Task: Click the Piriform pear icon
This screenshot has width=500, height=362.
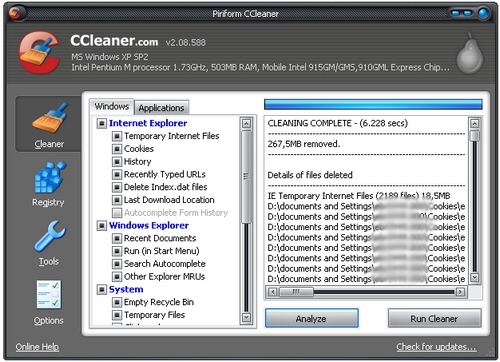Action: pos(470,53)
